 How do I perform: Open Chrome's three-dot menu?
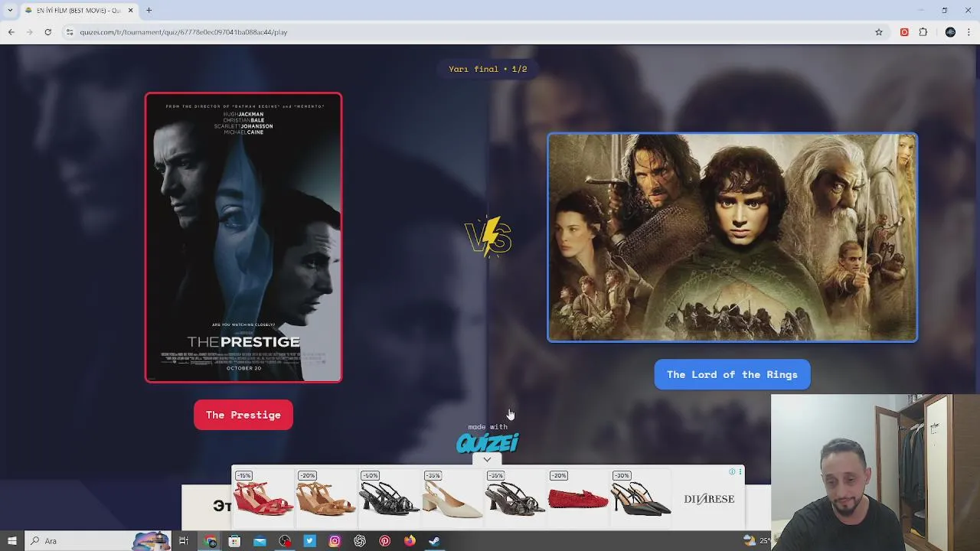(969, 32)
